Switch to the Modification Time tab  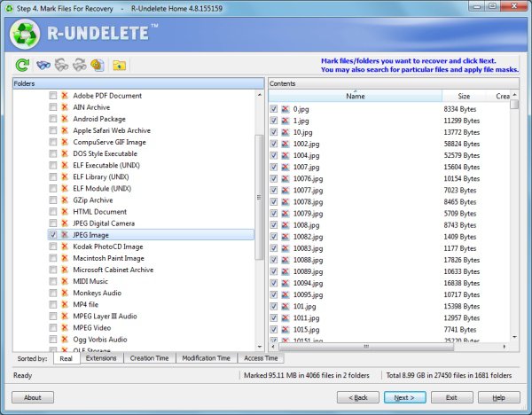pos(207,358)
